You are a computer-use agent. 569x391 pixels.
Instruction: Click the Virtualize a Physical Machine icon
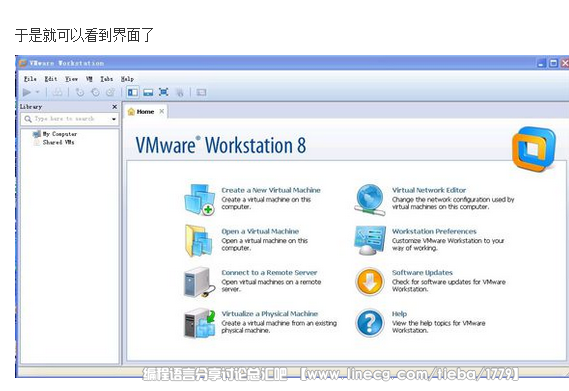(200, 323)
